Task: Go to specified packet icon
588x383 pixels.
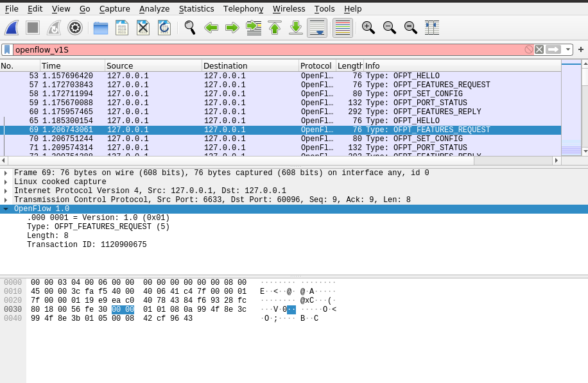Action: [x=254, y=28]
